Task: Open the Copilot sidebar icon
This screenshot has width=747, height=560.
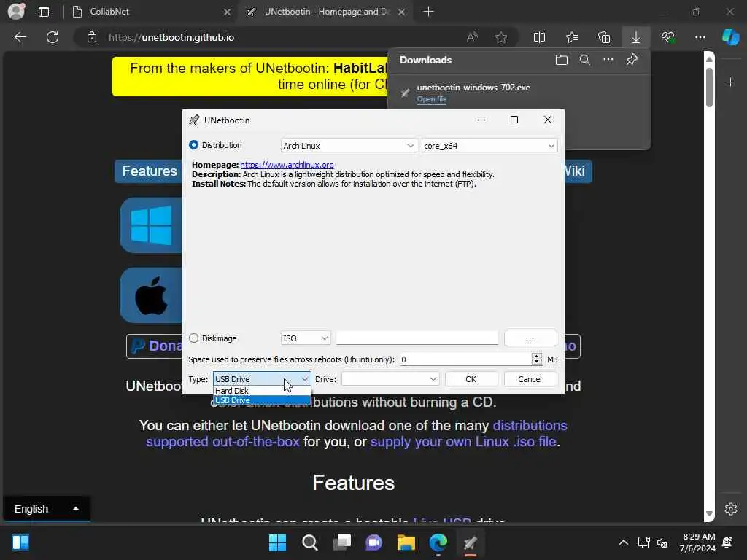Action: coord(731,37)
